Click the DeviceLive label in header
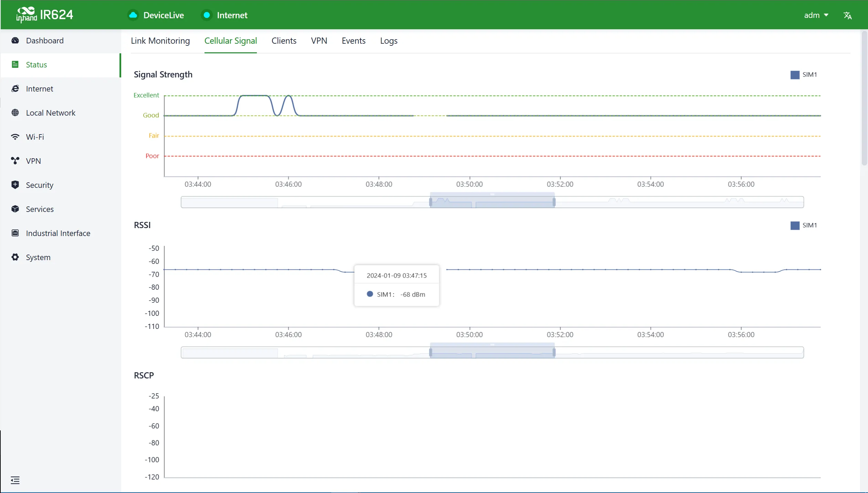 coord(164,15)
